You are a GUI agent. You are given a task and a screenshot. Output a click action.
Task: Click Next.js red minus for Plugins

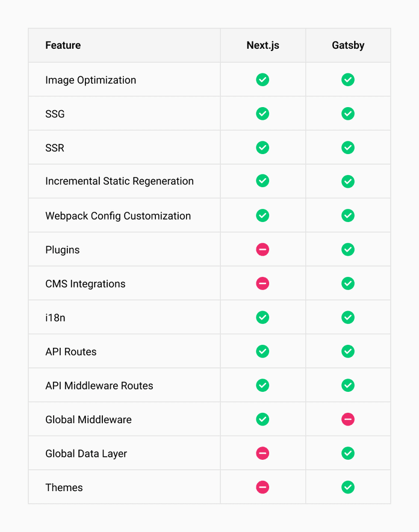click(x=262, y=250)
